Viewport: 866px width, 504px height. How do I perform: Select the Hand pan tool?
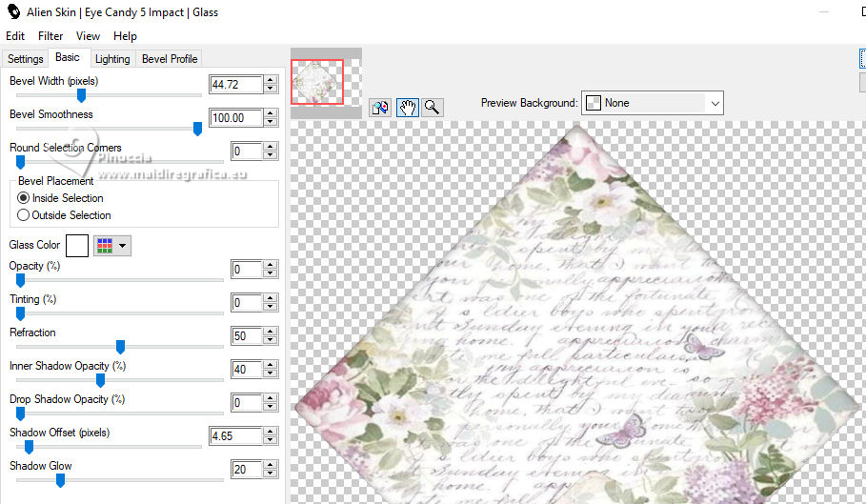pos(407,107)
